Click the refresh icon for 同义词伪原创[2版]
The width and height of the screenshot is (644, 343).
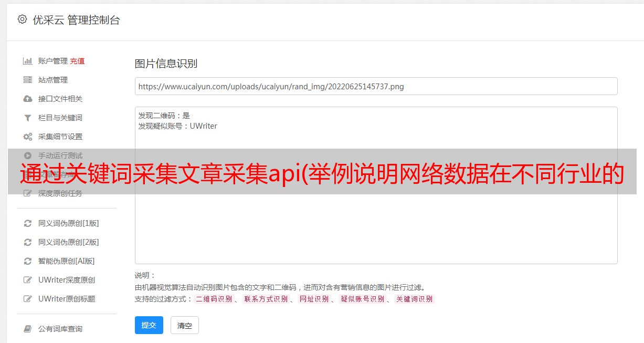[x=28, y=242]
